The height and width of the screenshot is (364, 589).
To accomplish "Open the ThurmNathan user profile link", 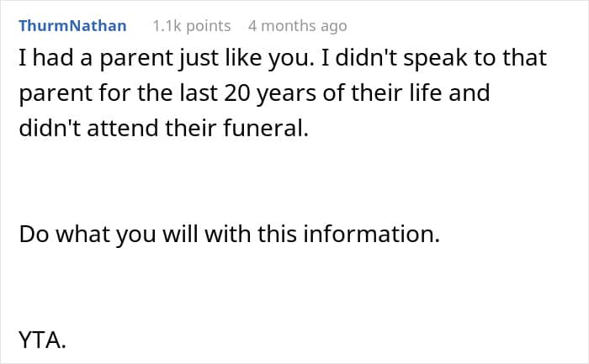I will click(x=72, y=26).
